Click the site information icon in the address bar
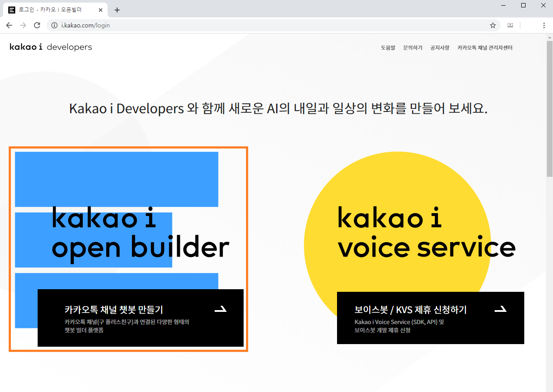The height and width of the screenshot is (392, 553). [54, 25]
